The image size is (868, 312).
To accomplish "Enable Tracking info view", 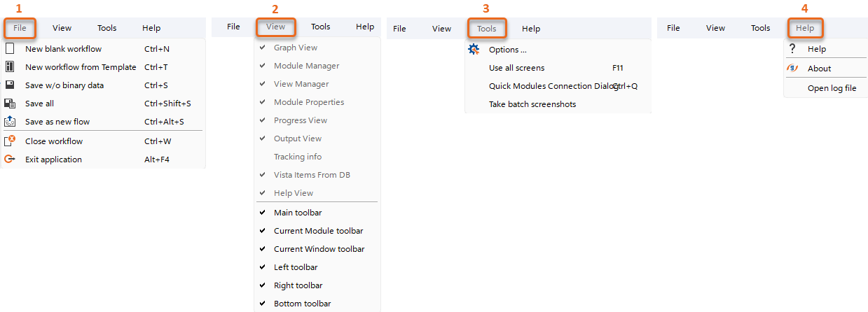I will [317, 157].
